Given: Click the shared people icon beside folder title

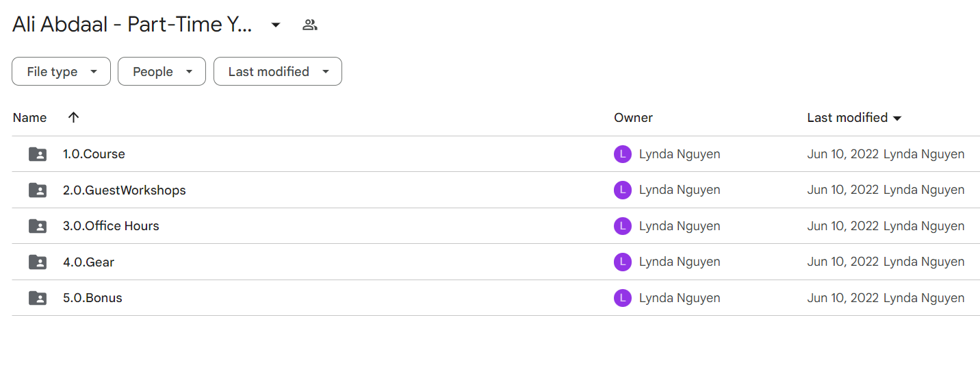Looking at the screenshot, I should coord(310,25).
